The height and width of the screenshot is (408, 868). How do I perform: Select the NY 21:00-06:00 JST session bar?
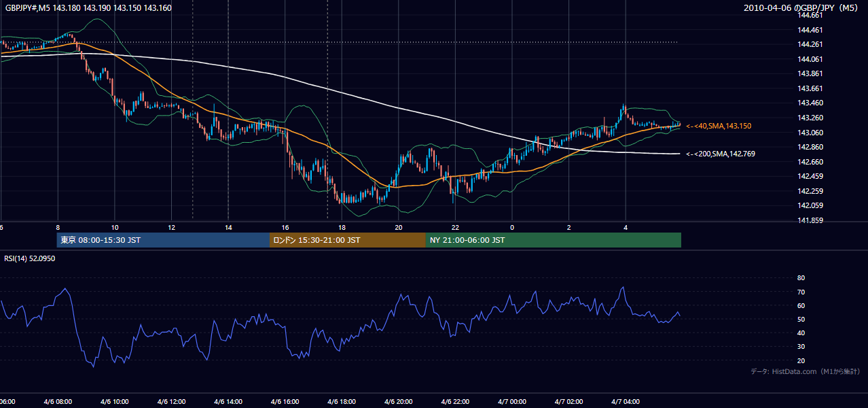click(x=553, y=240)
